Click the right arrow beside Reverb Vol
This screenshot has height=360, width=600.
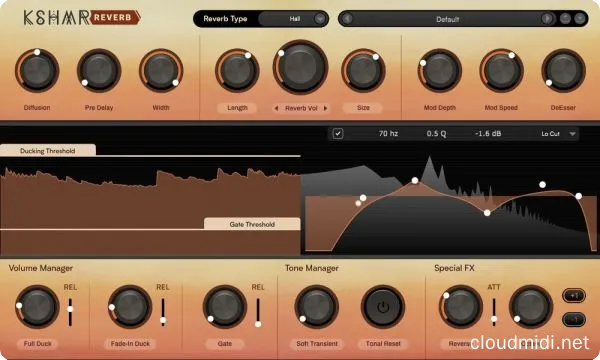[x=325, y=108]
